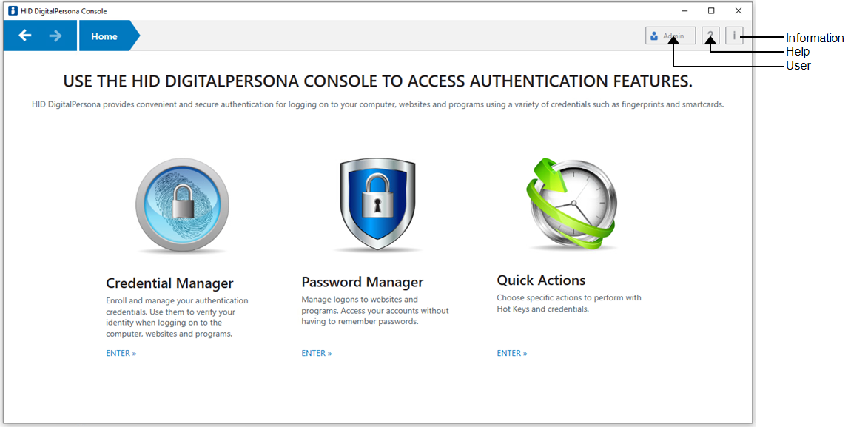Click ENTER link under Password Manager
Screen dimensions: 868x427
point(317,354)
